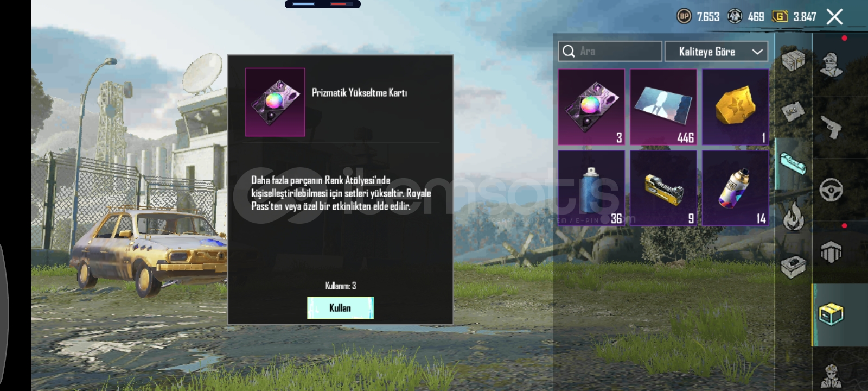Open the supply crate sub-tab icon
The width and height of the screenshot is (868, 391).
pyautogui.click(x=793, y=60)
